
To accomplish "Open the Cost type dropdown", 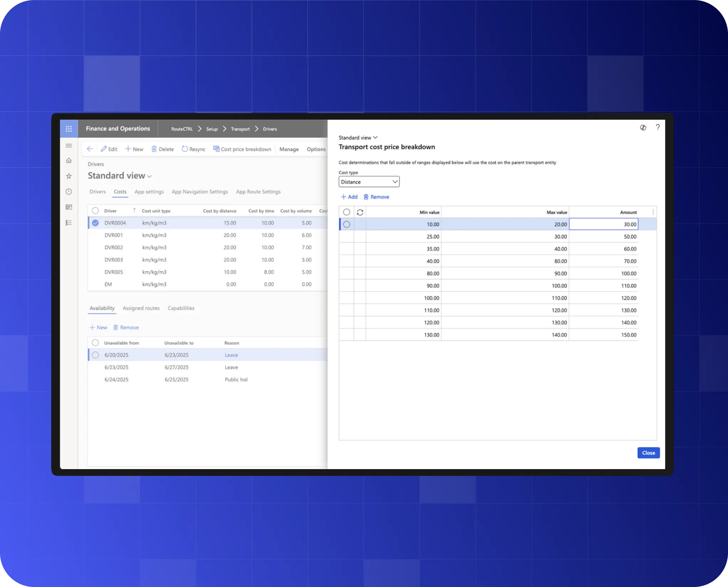I will (x=369, y=182).
